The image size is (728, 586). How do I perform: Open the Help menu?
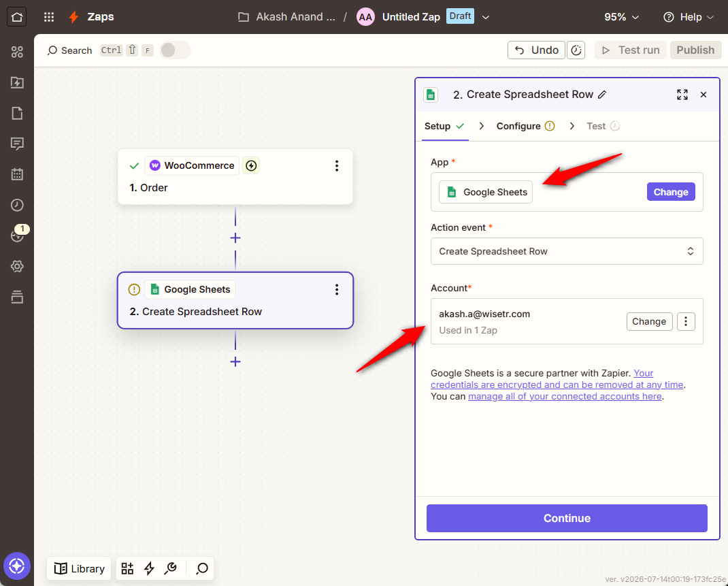point(689,17)
